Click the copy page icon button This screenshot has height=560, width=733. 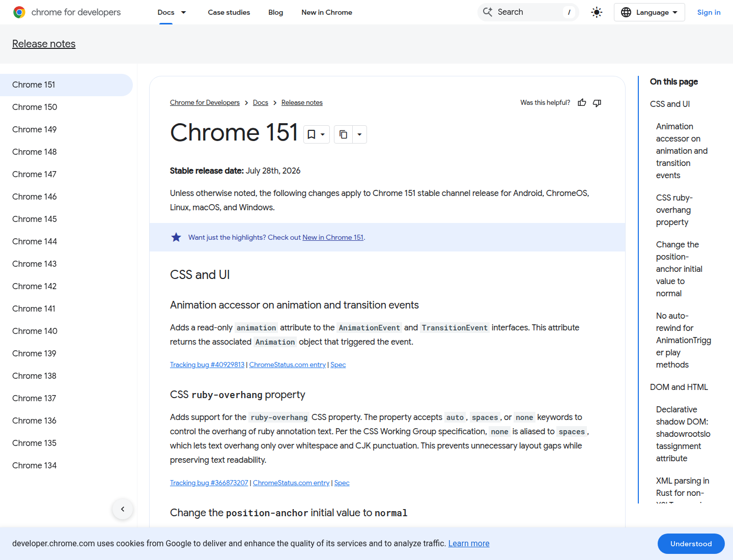343,134
